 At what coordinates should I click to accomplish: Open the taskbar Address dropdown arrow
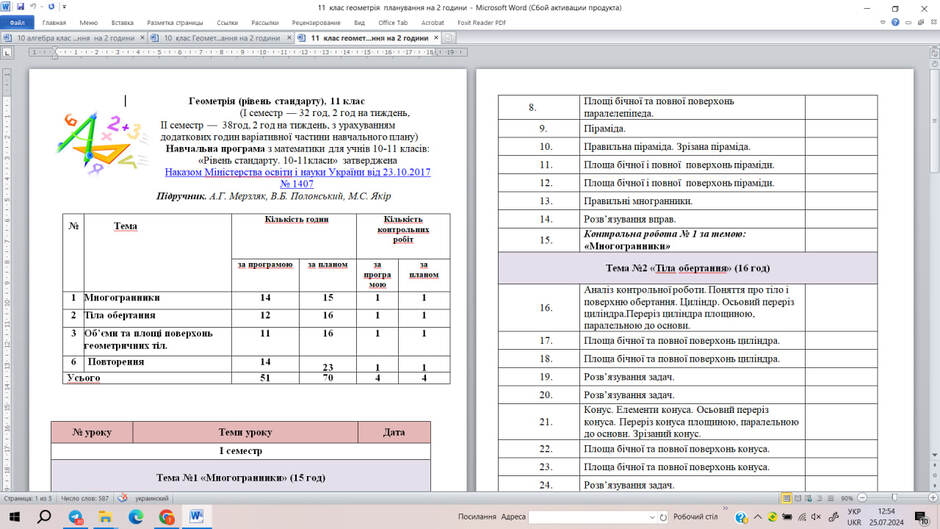click(652, 516)
